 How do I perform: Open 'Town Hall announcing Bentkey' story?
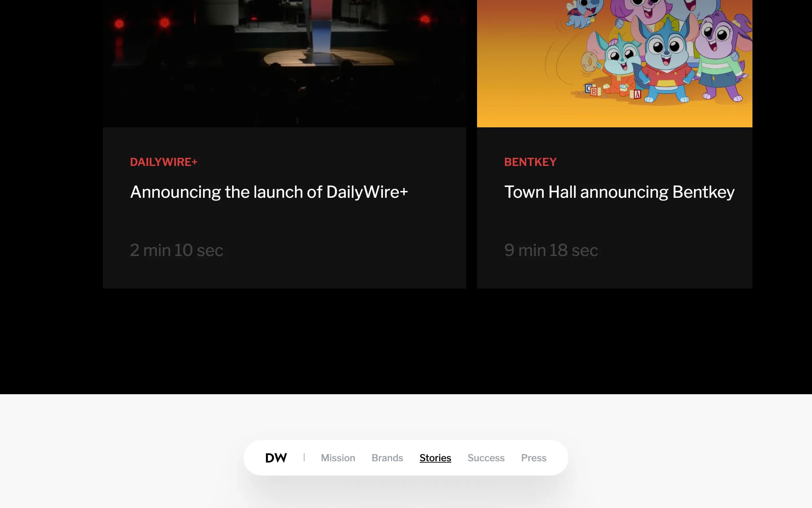coord(619,192)
